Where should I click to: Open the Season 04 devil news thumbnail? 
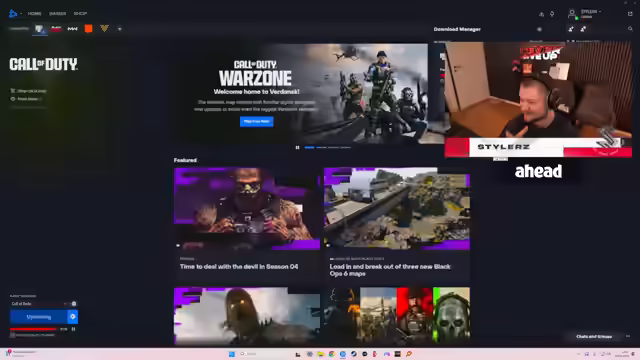click(247, 209)
